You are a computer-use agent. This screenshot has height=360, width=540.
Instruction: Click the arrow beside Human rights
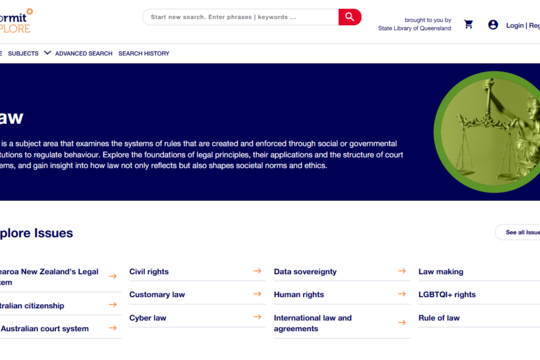pyautogui.click(x=402, y=294)
